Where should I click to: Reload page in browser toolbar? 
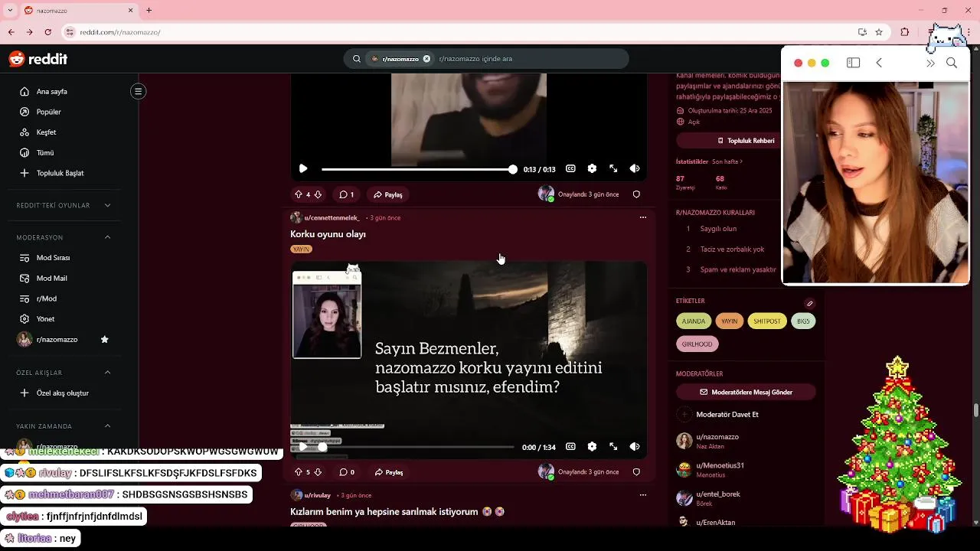(x=48, y=32)
